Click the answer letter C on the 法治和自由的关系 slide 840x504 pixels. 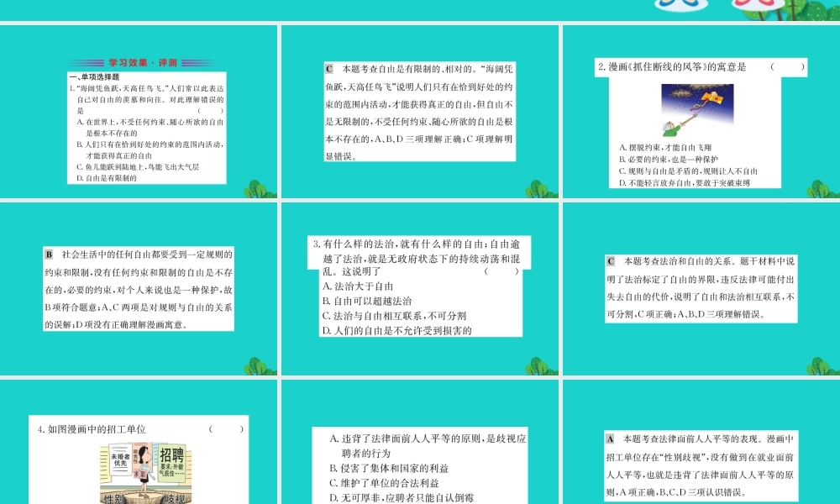click(x=611, y=261)
